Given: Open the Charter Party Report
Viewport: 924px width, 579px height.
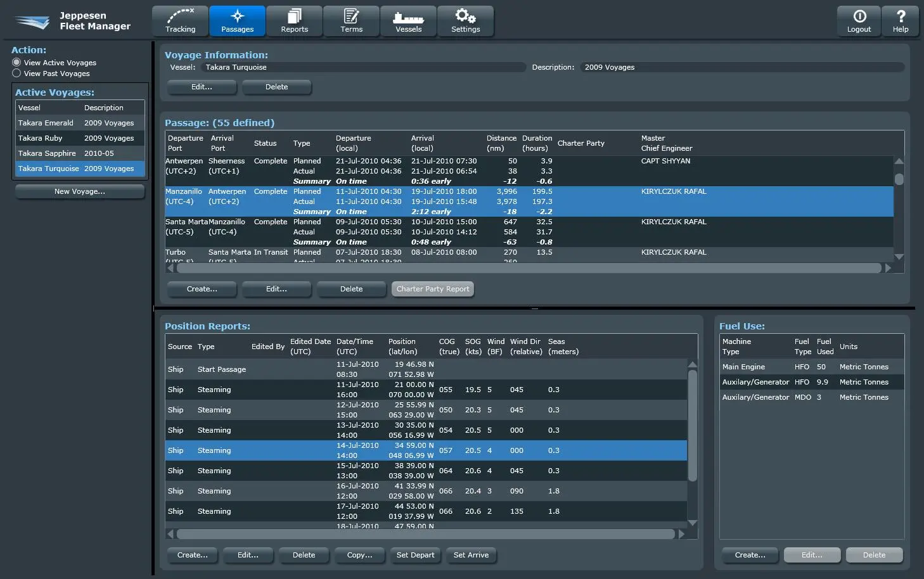Looking at the screenshot, I should tap(433, 289).
